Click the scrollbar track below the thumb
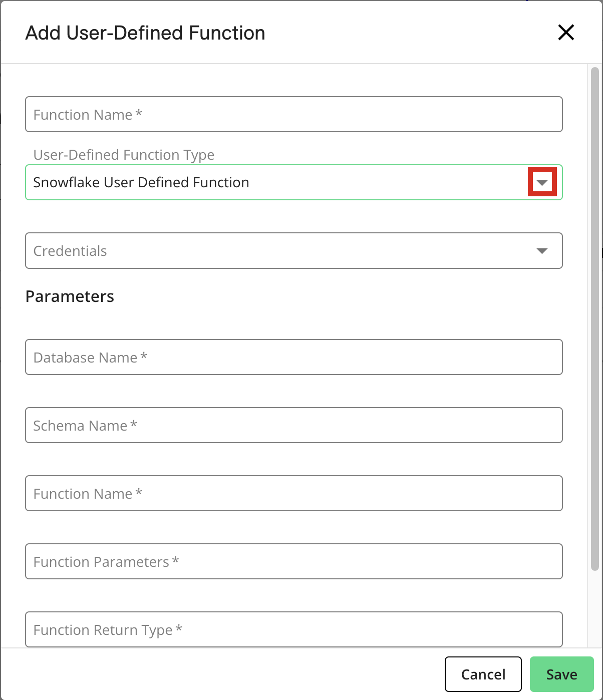 click(x=595, y=608)
